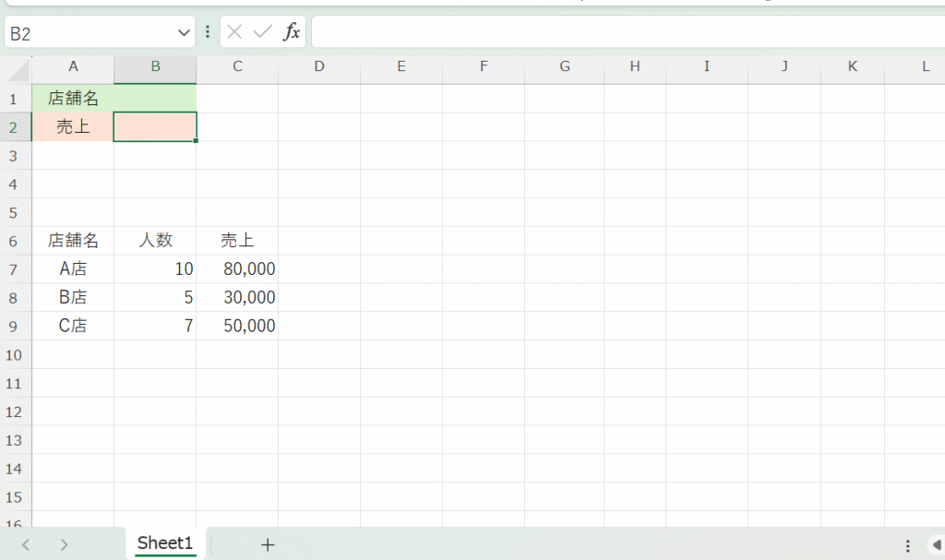The image size is (945, 560).
Task: Click the three-dot handle beside the horizontal scrollbar
Action: tap(908, 545)
